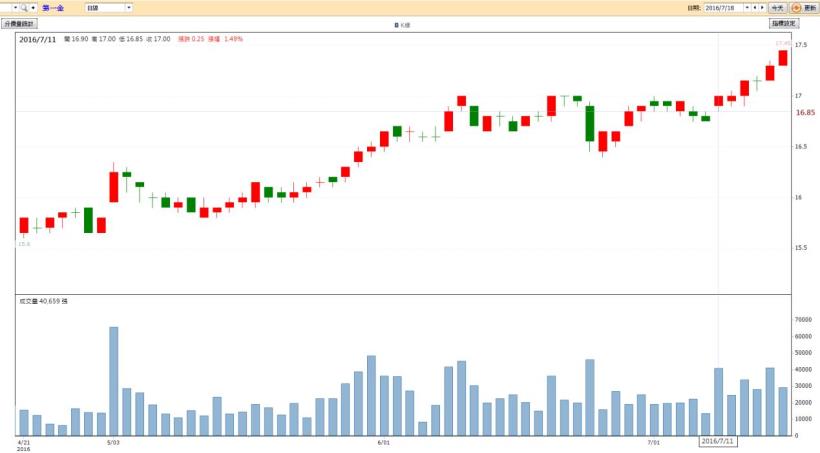This screenshot has width=820, height=453.
Task: Click the tall red candlestick near 5/03
Action: [x=113, y=187]
